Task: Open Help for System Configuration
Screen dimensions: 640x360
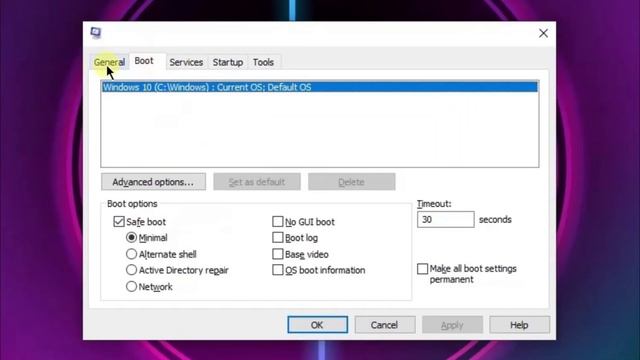Action: coord(519,325)
